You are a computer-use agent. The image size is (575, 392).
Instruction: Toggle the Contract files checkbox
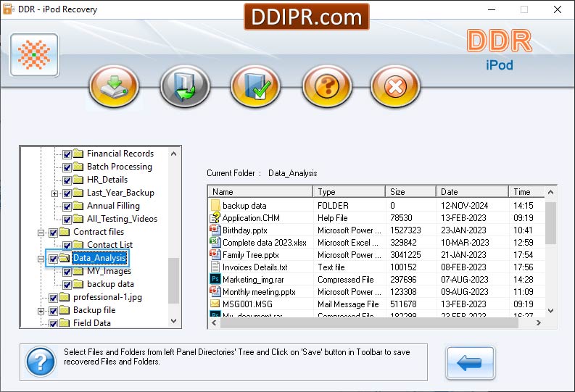click(53, 233)
